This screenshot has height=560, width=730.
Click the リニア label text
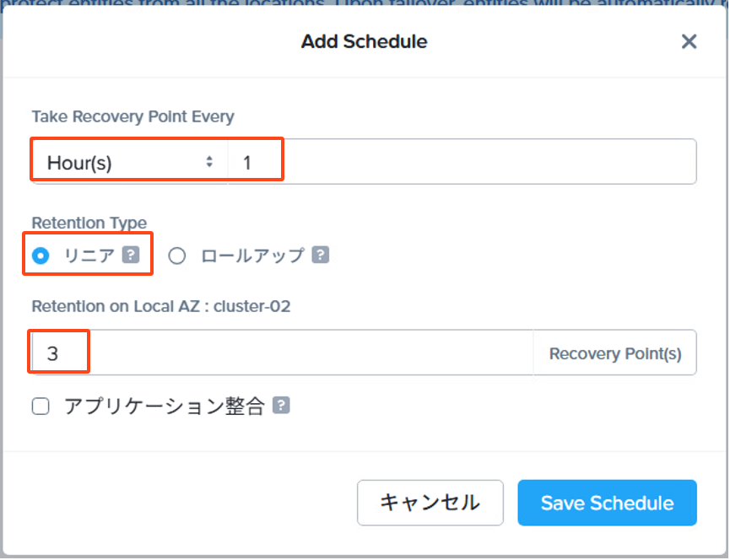(x=89, y=256)
